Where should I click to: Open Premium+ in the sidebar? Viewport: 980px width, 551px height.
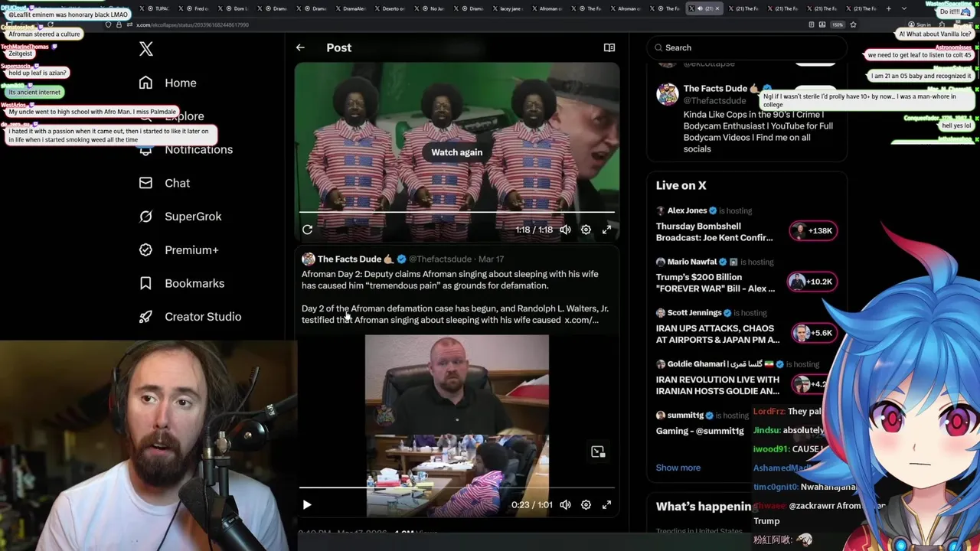[x=178, y=249]
